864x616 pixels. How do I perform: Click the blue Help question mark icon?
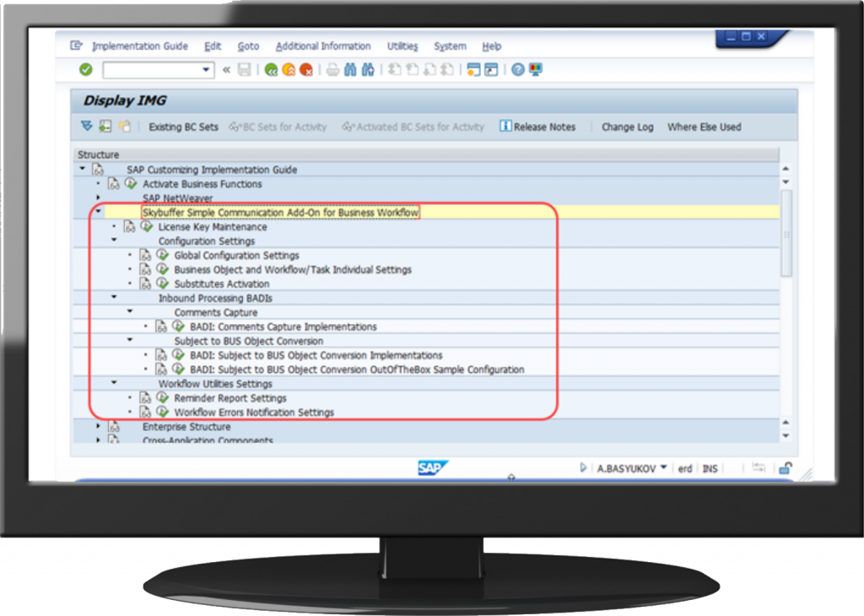(517, 70)
